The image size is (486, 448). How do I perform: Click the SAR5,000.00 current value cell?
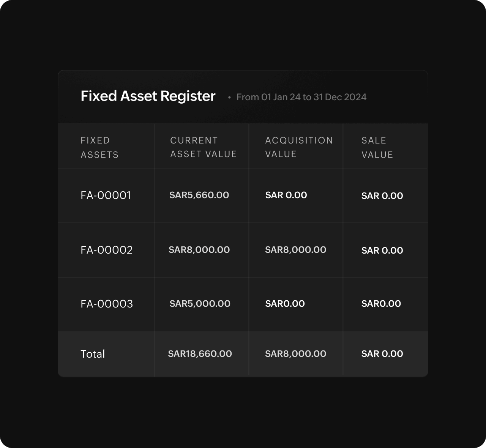click(x=200, y=304)
